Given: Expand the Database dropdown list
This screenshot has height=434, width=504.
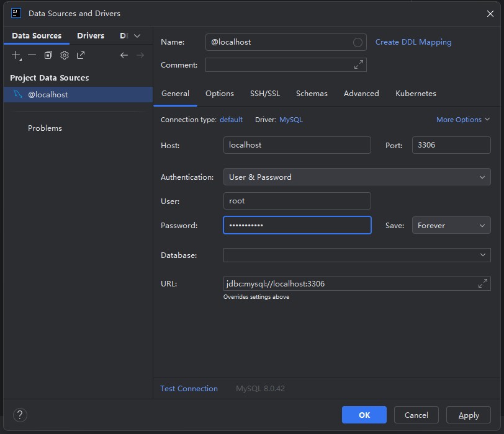Looking at the screenshot, I should pos(482,255).
